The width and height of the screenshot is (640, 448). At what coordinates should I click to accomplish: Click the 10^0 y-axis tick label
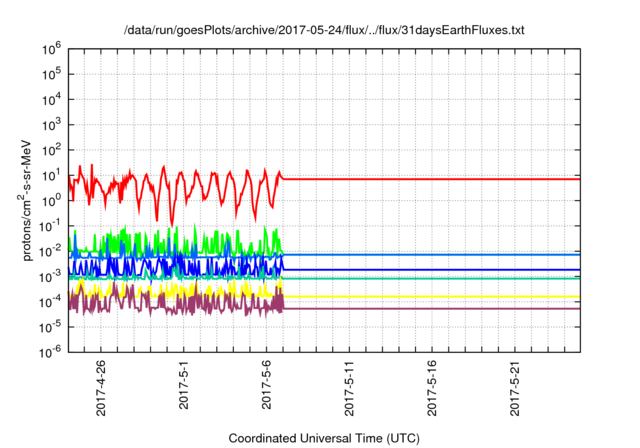click(51, 201)
